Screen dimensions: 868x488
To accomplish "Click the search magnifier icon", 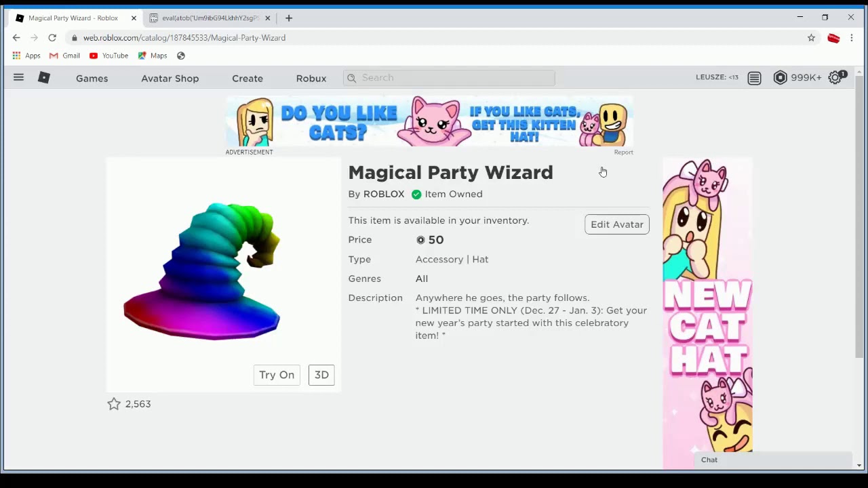I will coord(351,78).
